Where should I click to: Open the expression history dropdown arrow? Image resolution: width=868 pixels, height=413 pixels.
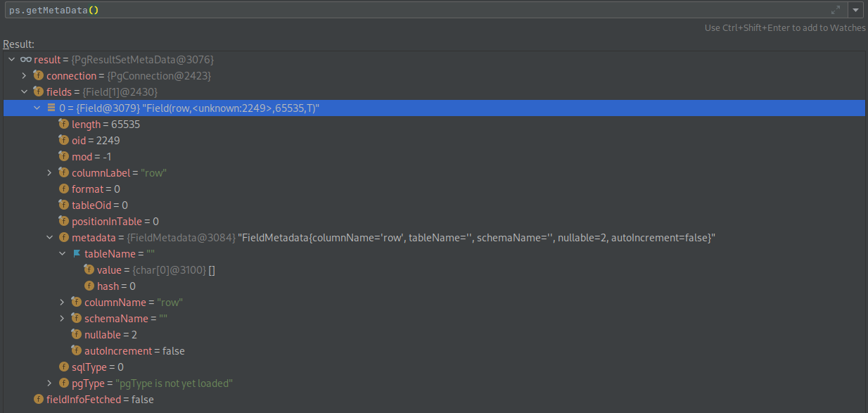pyautogui.click(x=855, y=11)
